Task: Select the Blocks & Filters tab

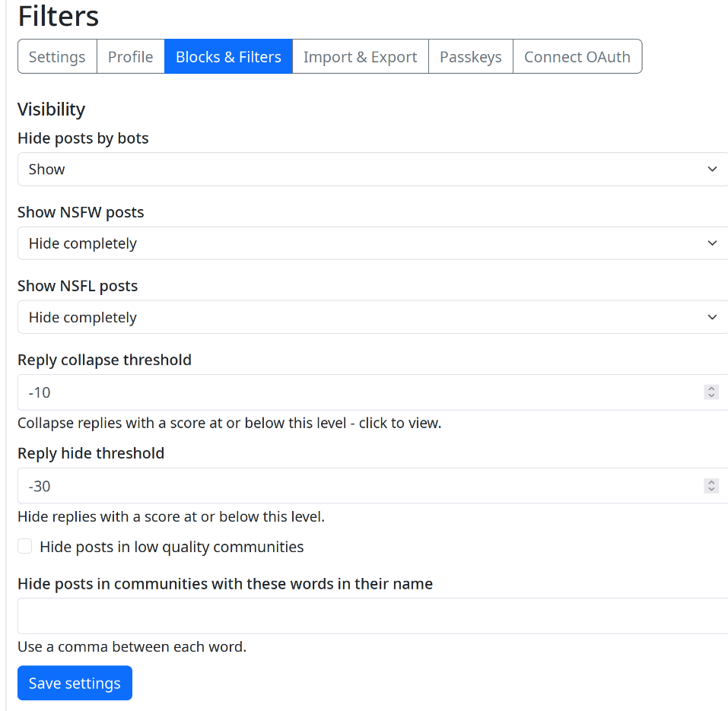Action: (x=228, y=57)
